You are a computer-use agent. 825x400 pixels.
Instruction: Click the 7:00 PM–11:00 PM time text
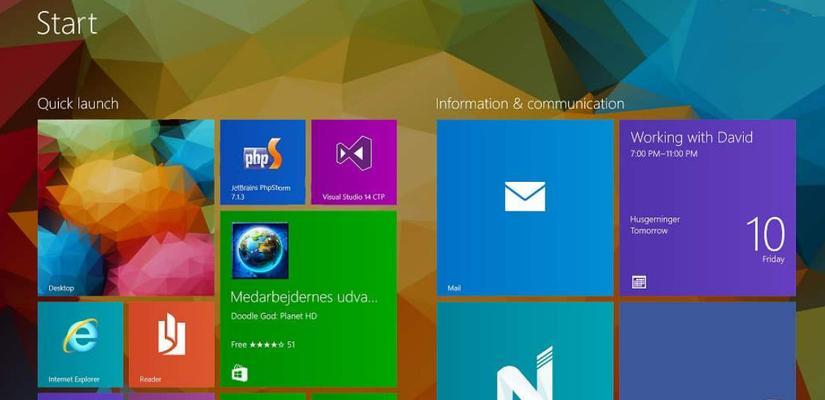tap(664, 154)
